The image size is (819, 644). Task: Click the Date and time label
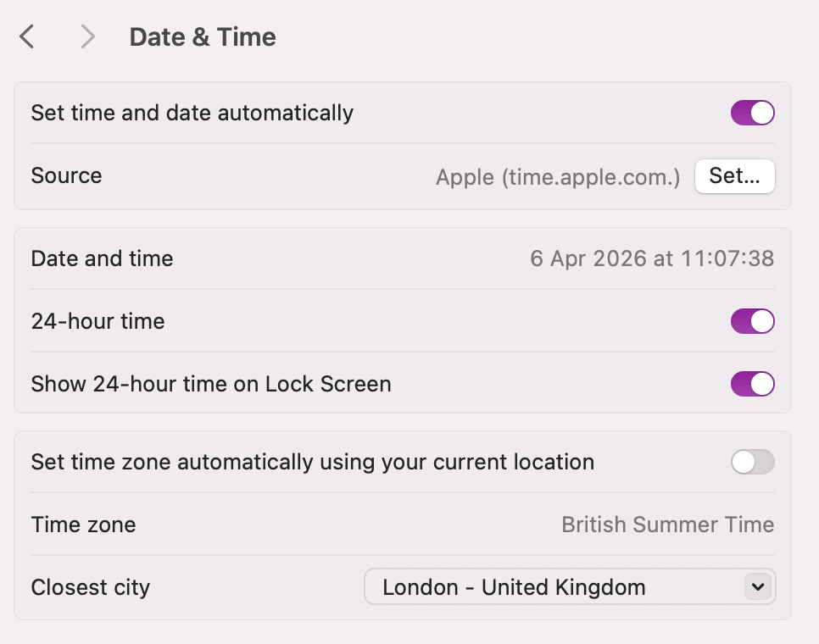101,258
